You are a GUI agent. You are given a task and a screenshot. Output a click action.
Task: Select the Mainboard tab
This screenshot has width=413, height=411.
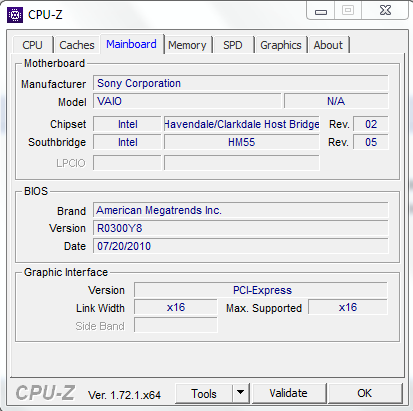(x=131, y=44)
